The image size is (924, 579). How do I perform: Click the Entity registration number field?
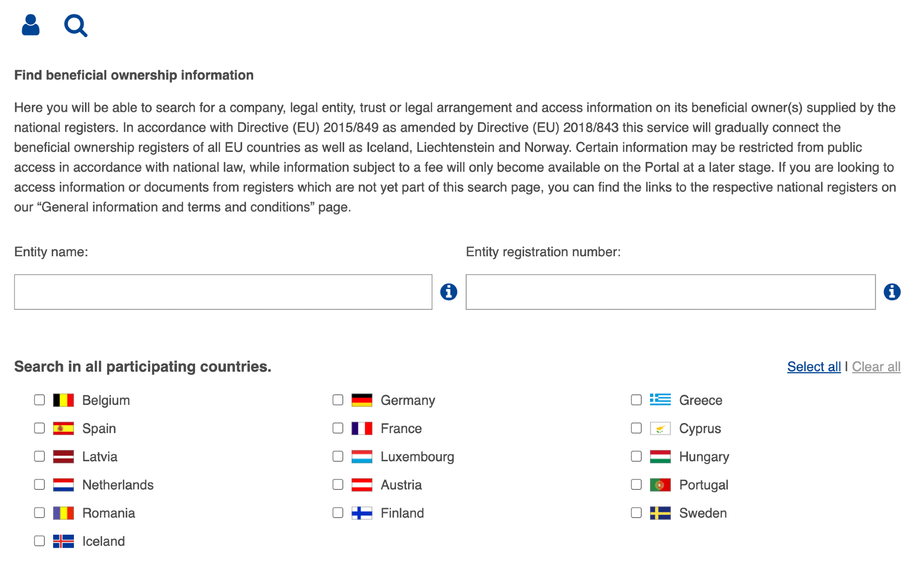click(x=670, y=292)
